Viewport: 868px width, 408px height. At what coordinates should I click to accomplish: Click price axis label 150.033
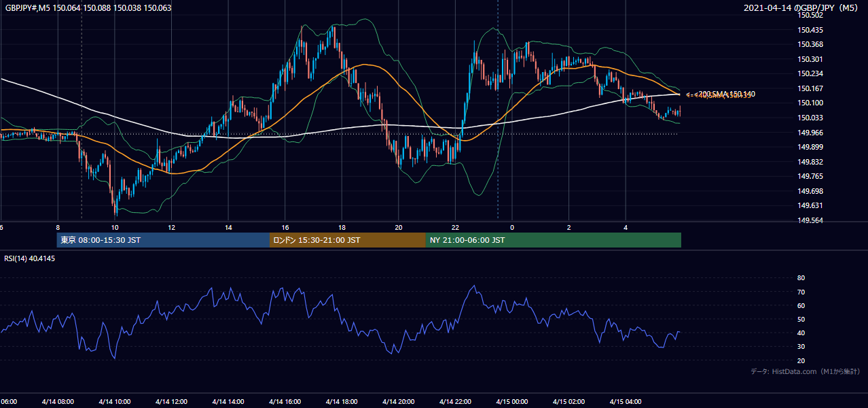[x=810, y=118]
